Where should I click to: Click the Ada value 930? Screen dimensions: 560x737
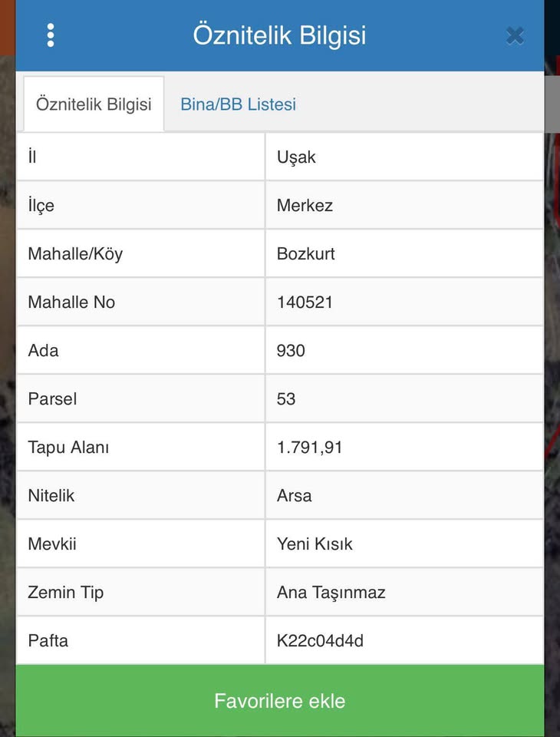[x=291, y=351]
